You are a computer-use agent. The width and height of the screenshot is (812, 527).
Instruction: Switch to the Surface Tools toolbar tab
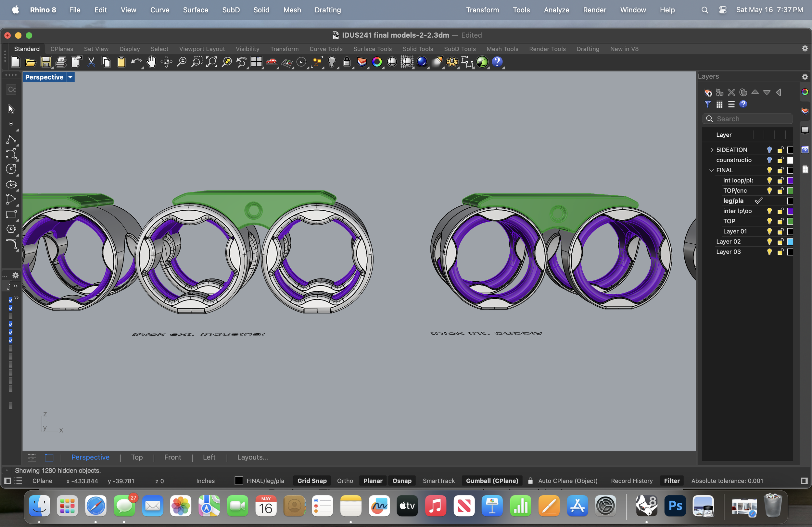pyautogui.click(x=372, y=49)
